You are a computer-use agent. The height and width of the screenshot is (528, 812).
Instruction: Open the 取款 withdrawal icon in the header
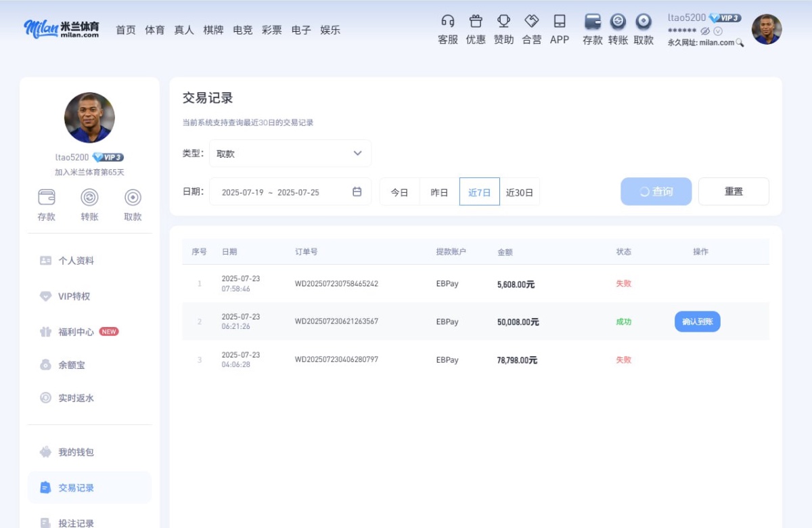click(644, 29)
